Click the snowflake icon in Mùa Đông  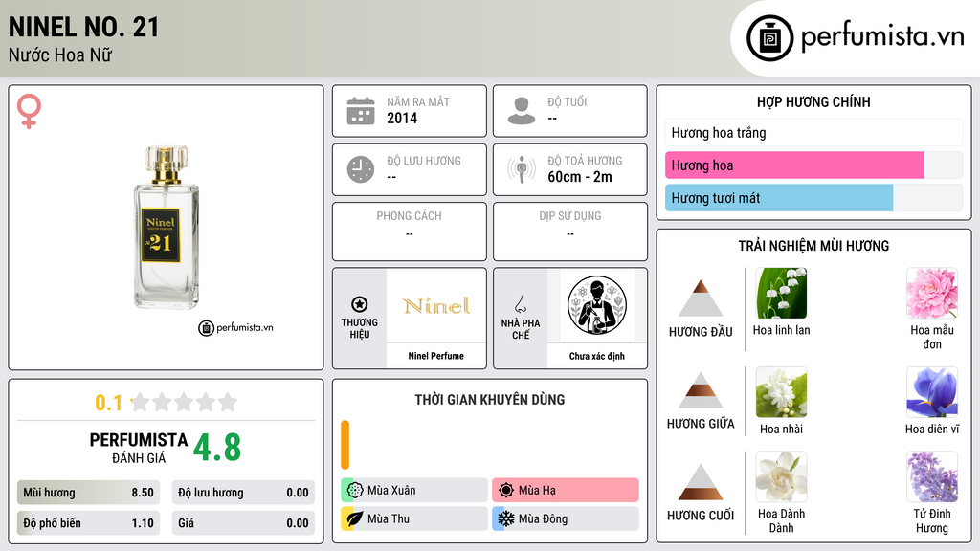tap(506, 518)
